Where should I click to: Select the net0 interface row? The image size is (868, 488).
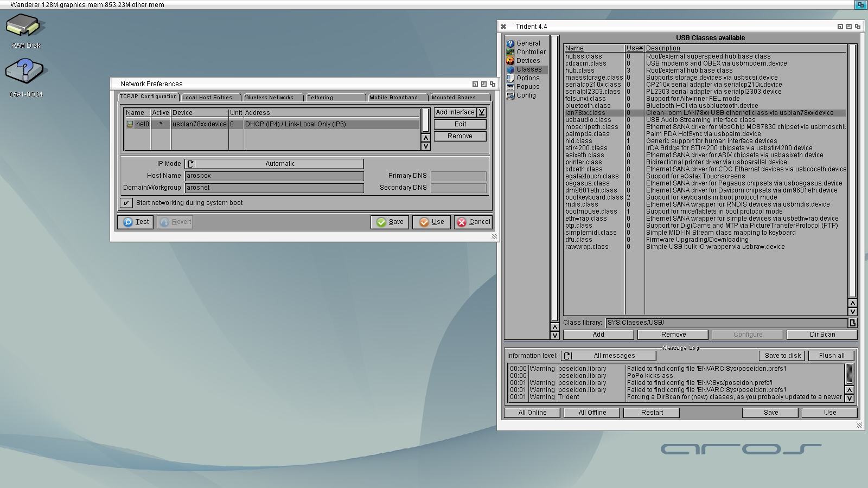pyautogui.click(x=272, y=124)
